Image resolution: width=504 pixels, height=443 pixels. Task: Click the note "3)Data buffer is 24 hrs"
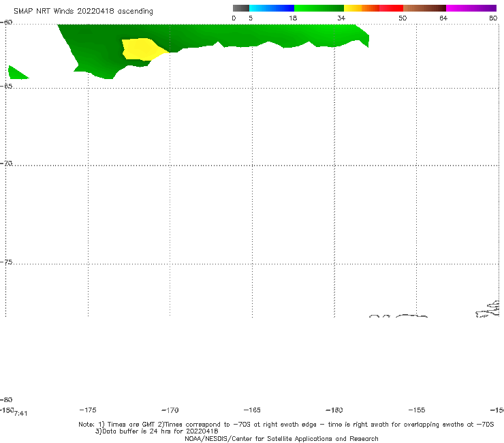click(157, 431)
